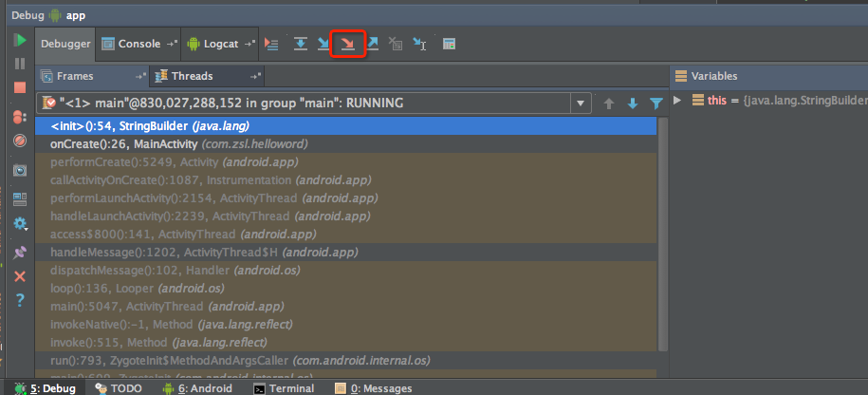The image size is (868, 395).
Task: Select frame run():793, ZygoteInit$MethodAndArgsCaller
Action: (x=346, y=361)
